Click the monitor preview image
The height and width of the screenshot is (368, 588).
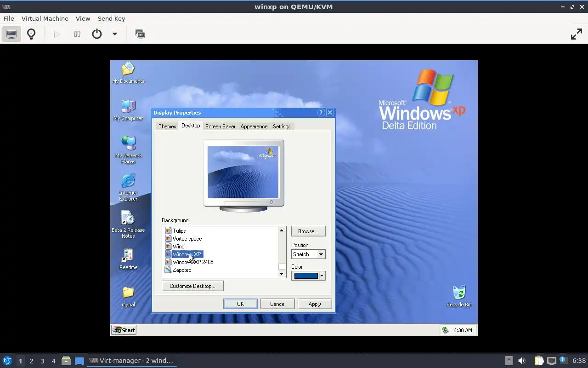pos(243,172)
